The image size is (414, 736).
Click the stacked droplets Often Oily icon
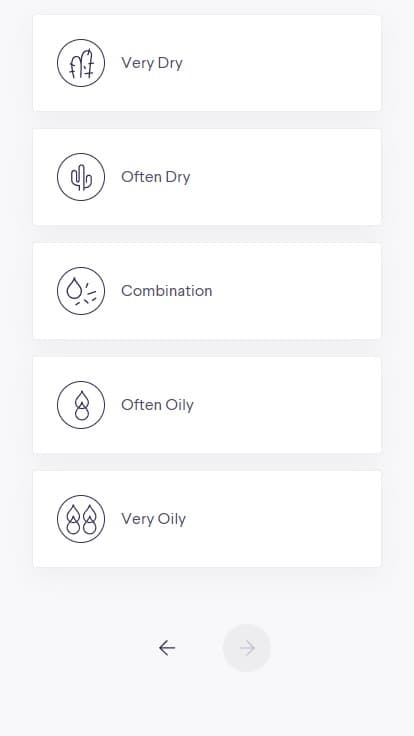pos(81,405)
